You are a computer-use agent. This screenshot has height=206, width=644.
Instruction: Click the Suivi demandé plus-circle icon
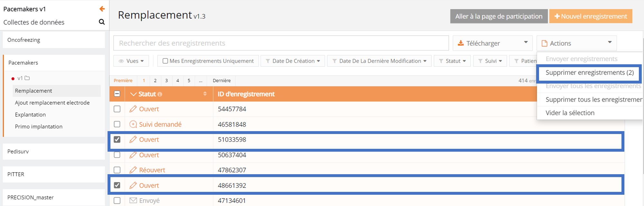(133, 124)
